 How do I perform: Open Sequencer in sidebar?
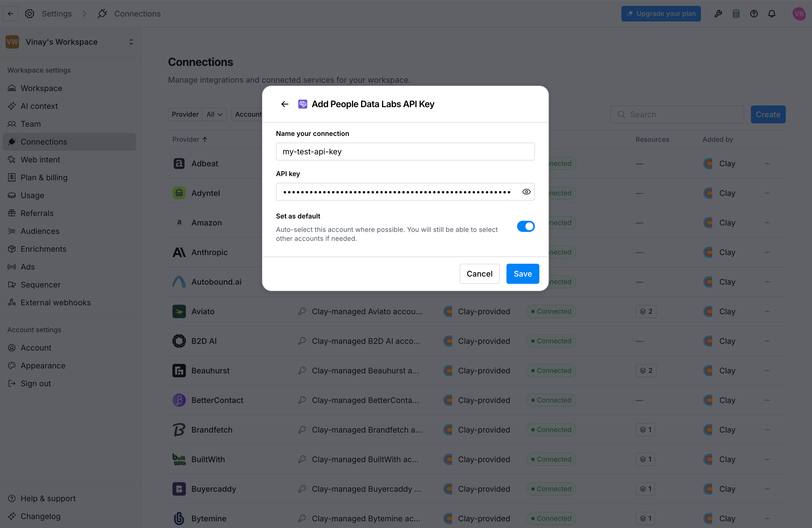tap(69, 285)
